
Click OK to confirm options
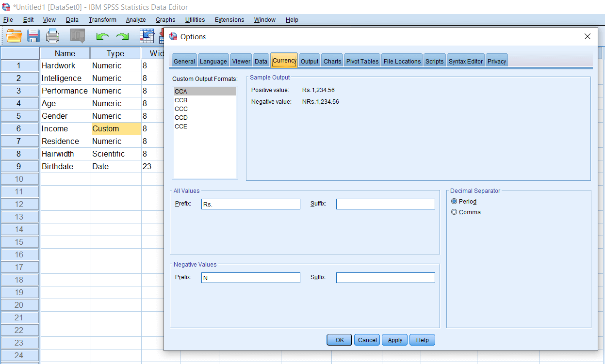(x=340, y=340)
